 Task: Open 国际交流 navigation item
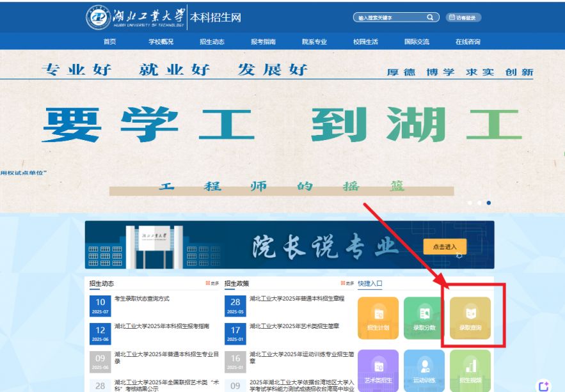[417, 42]
